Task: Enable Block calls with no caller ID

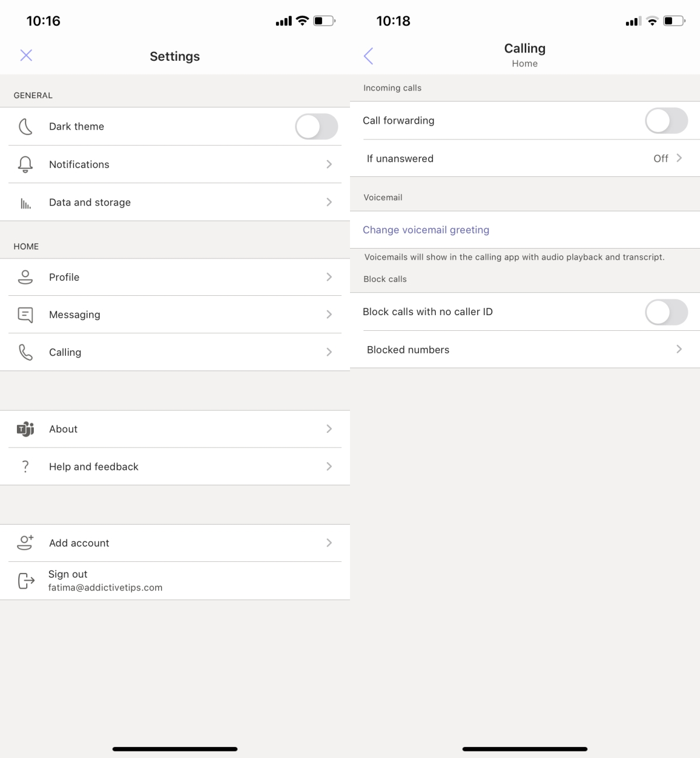Action: click(x=666, y=312)
